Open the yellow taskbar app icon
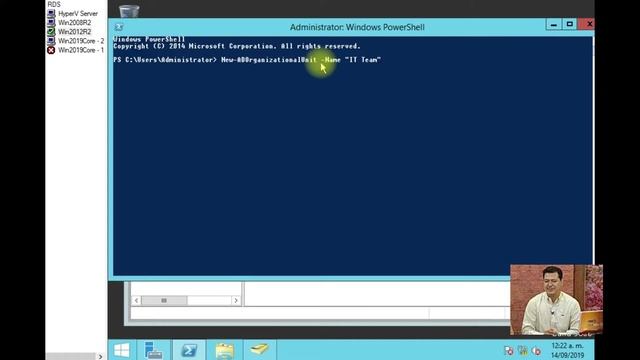 pyautogui.click(x=259, y=349)
